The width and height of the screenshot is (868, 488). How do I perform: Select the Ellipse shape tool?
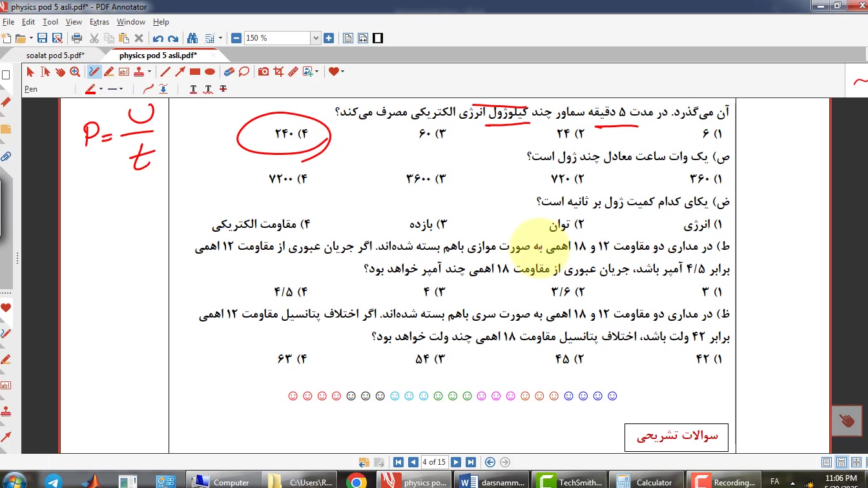click(x=210, y=72)
